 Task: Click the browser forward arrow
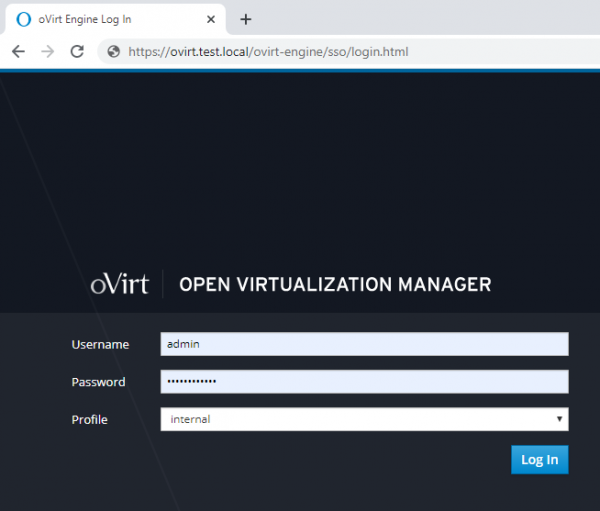tap(48, 52)
